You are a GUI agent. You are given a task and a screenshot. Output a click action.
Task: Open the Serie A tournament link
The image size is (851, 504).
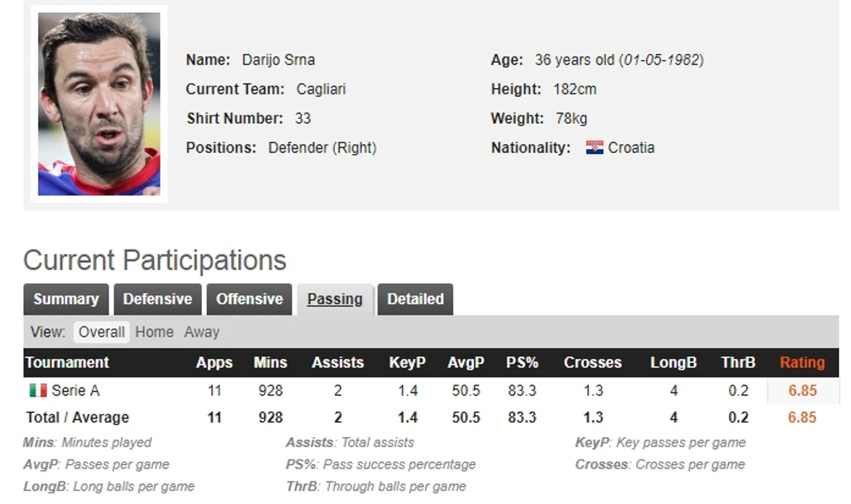(x=75, y=390)
